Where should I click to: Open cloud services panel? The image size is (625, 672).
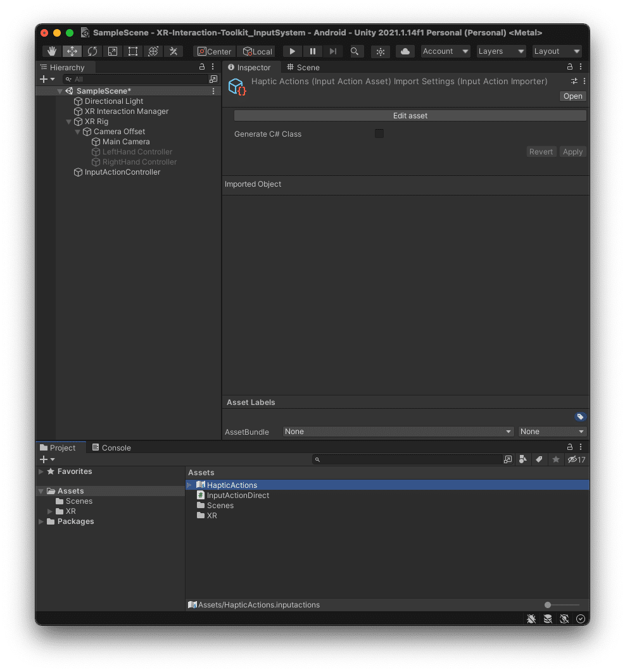click(x=405, y=51)
